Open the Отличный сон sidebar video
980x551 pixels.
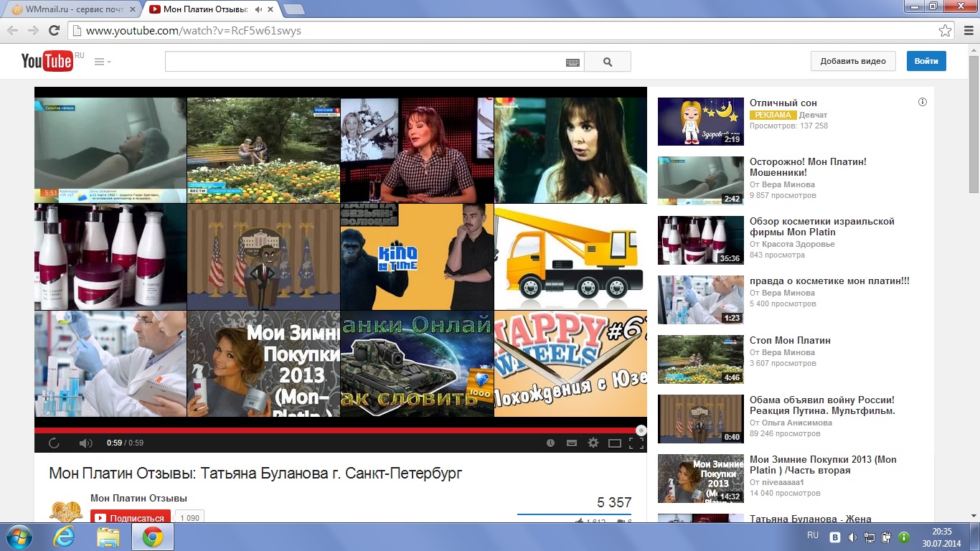[x=783, y=103]
